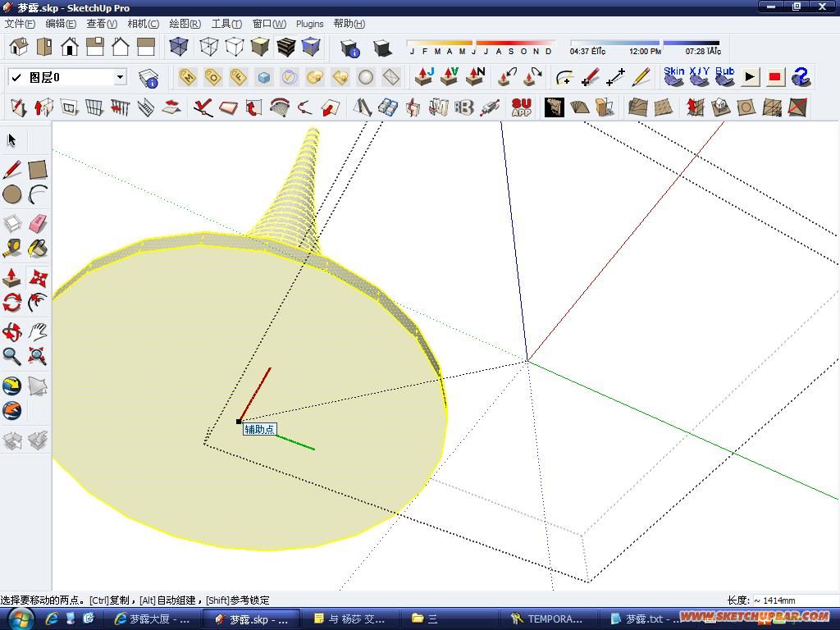Choose the Rotate tool
The width and height of the screenshot is (840, 630).
(x=12, y=303)
